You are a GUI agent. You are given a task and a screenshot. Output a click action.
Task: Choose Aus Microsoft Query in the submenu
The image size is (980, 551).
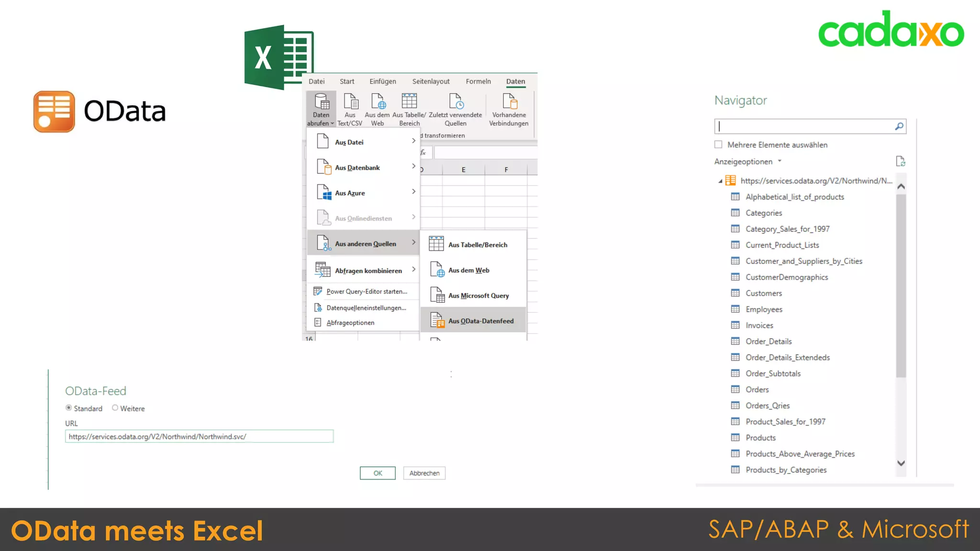[x=473, y=295]
